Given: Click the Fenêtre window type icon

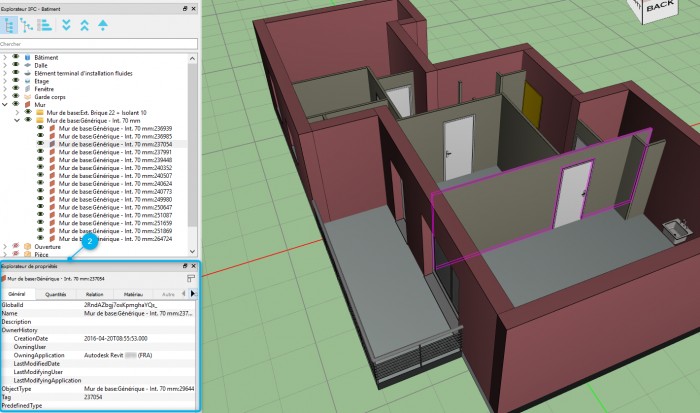Looking at the screenshot, I should pos(28,89).
